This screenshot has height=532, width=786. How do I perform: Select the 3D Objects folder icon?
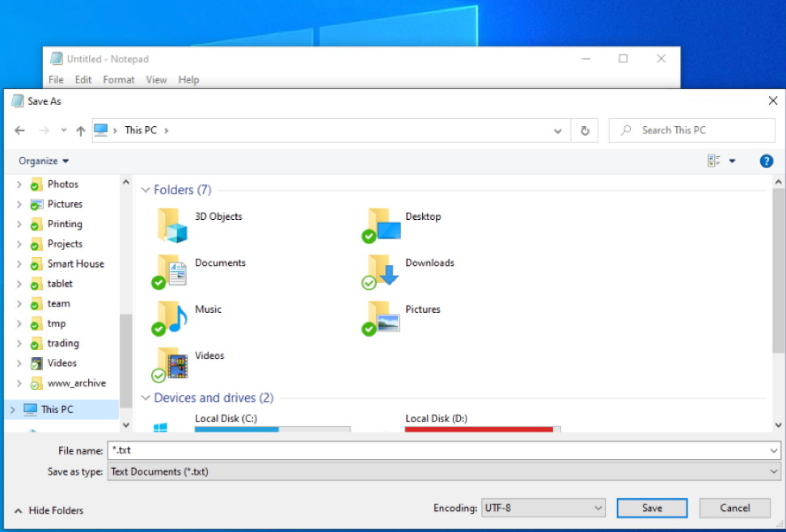(172, 225)
